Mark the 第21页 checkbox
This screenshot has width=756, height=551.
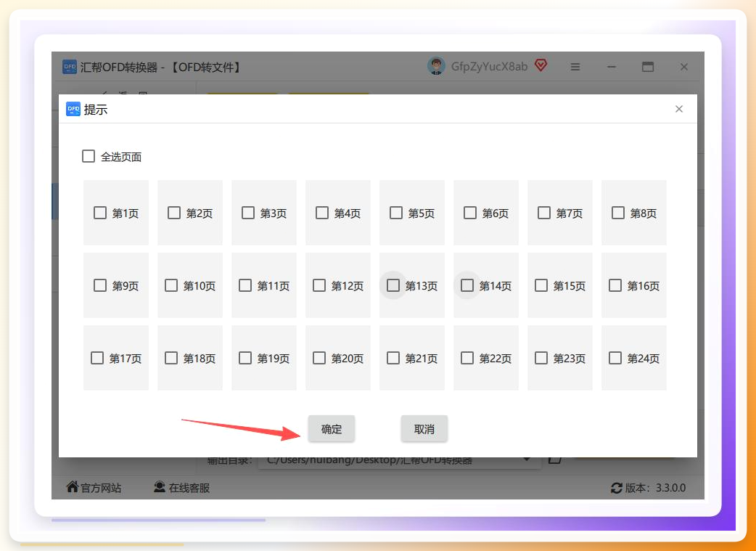393,358
